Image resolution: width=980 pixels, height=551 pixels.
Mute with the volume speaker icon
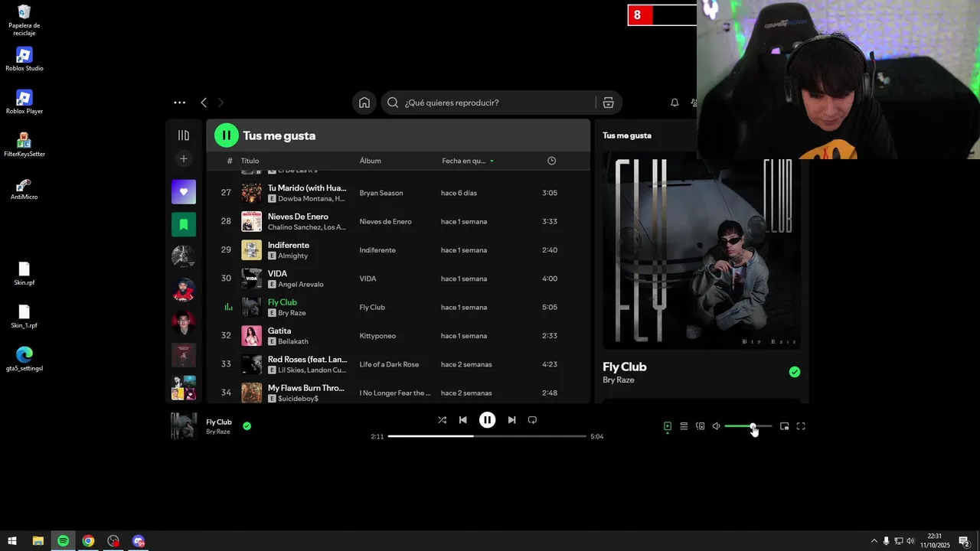coord(716,426)
